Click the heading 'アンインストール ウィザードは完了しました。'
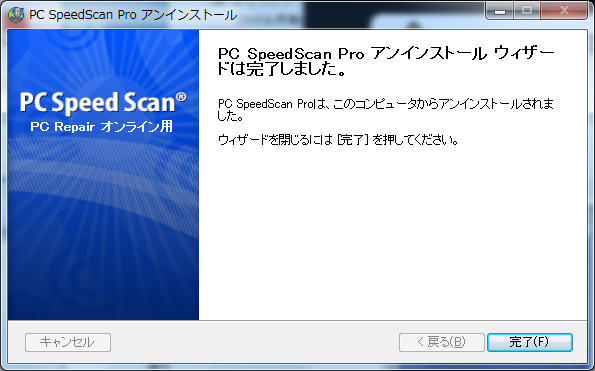595x371 pixels. pyautogui.click(x=386, y=61)
